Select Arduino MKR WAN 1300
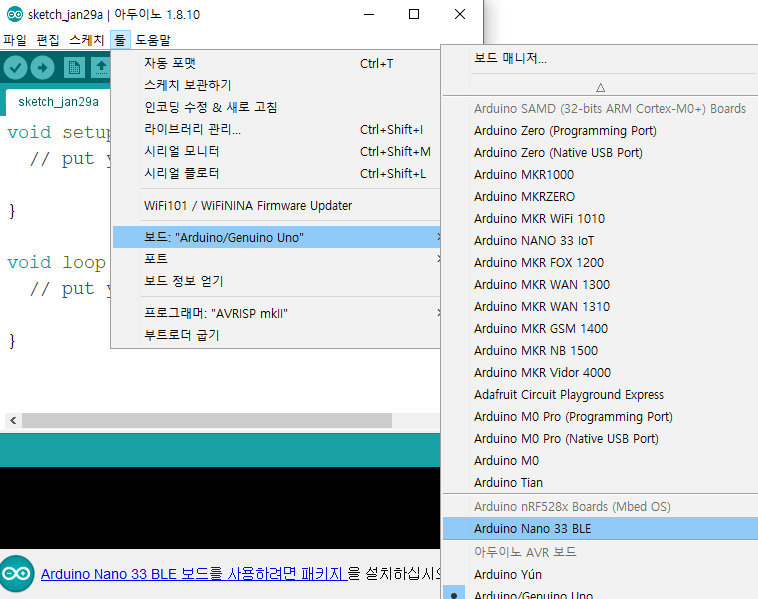Viewport: 758px width, 599px height. [600, 285]
